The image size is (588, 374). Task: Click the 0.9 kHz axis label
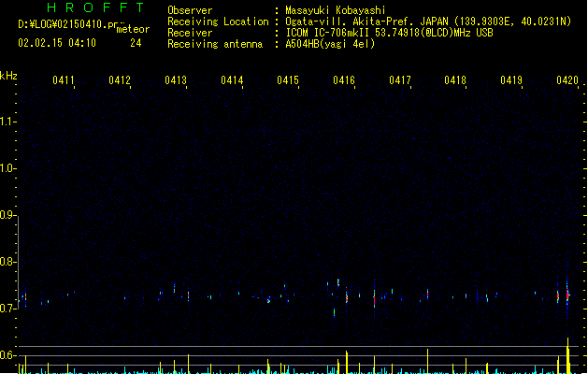coord(7,215)
